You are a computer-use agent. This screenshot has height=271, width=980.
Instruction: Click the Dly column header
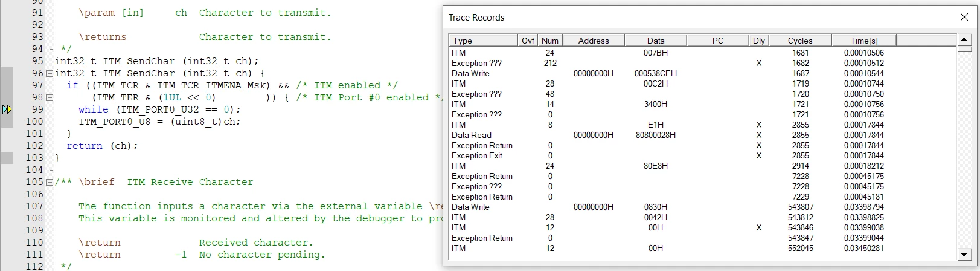tap(759, 41)
